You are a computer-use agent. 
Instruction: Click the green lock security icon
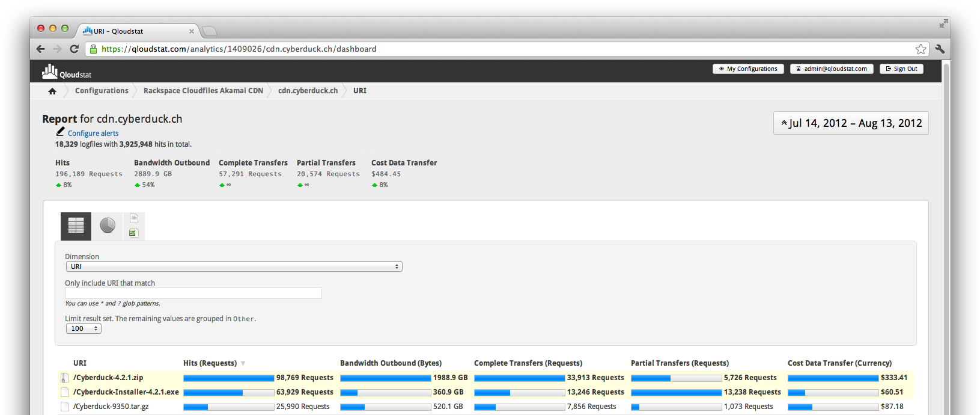(x=93, y=49)
